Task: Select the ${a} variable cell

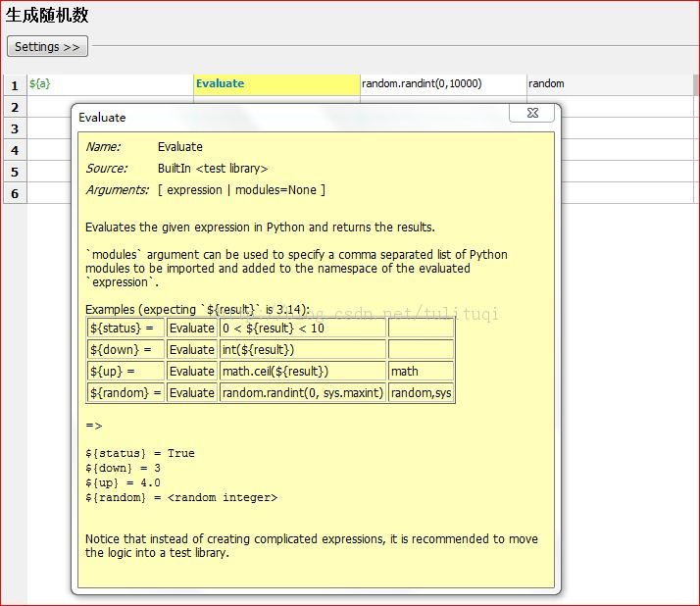Action: point(110,84)
